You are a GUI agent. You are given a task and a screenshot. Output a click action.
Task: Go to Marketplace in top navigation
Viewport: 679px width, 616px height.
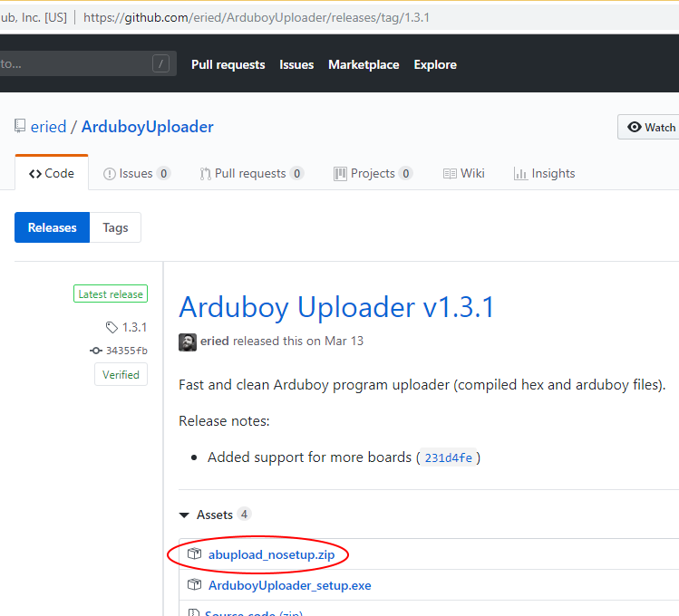pos(364,64)
